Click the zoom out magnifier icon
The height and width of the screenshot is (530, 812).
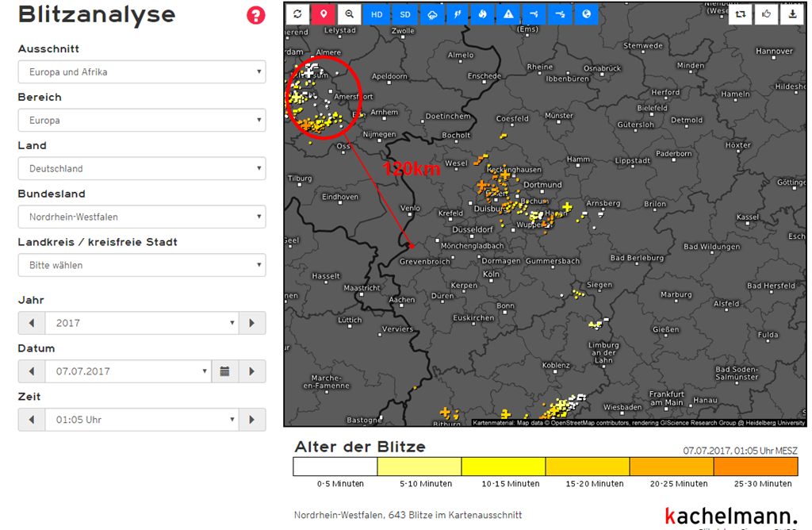348,14
